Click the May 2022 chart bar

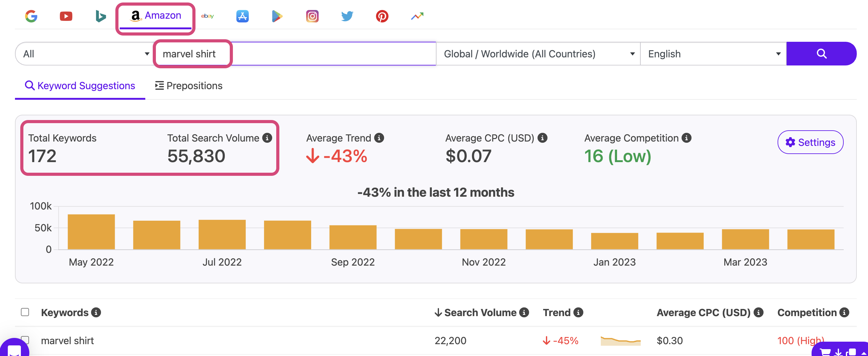pos(91,232)
